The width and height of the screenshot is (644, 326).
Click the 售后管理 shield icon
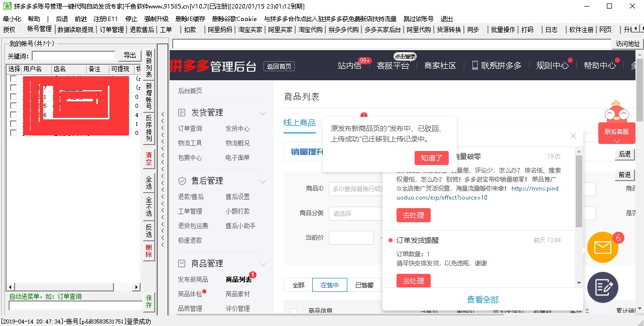(x=182, y=181)
